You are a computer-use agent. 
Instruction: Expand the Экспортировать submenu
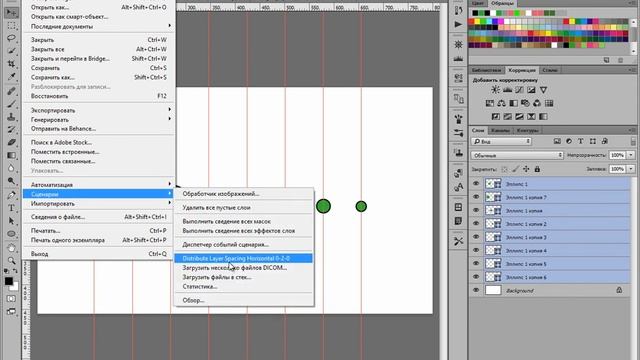(x=99, y=110)
